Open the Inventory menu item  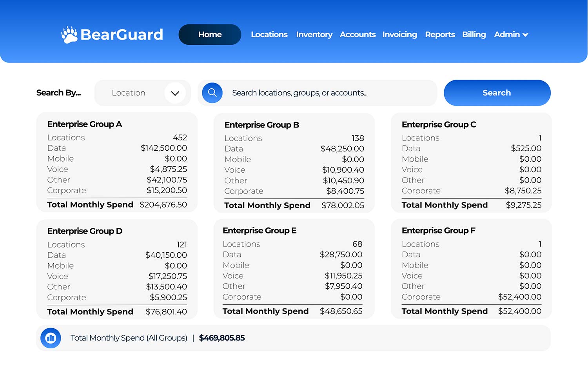[x=314, y=35]
